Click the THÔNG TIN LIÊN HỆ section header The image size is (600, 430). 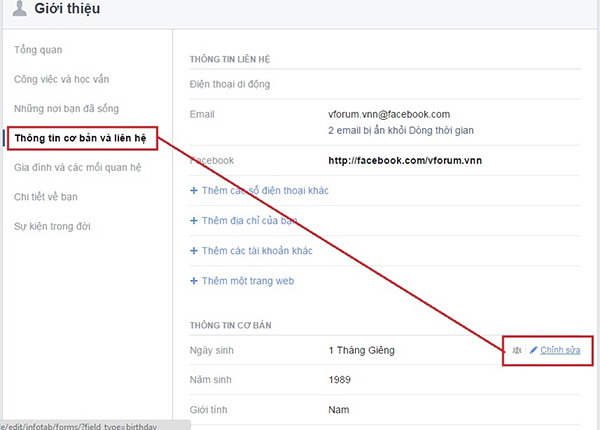click(230, 59)
